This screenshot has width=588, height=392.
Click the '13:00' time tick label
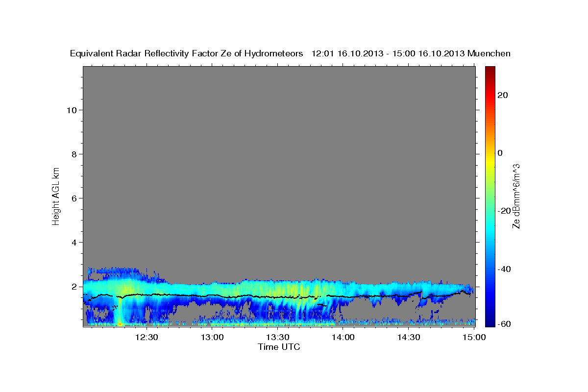[212, 337]
